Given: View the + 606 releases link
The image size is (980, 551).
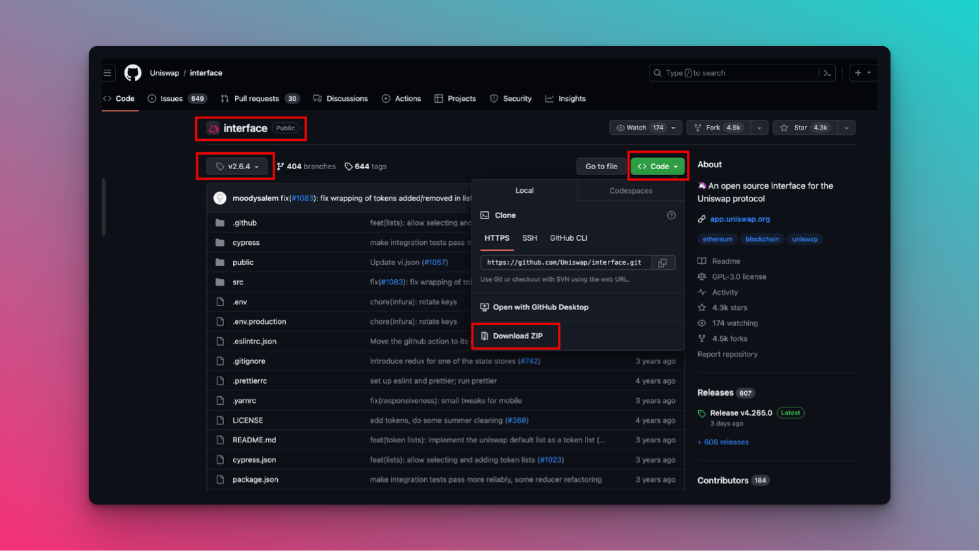Looking at the screenshot, I should point(723,442).
